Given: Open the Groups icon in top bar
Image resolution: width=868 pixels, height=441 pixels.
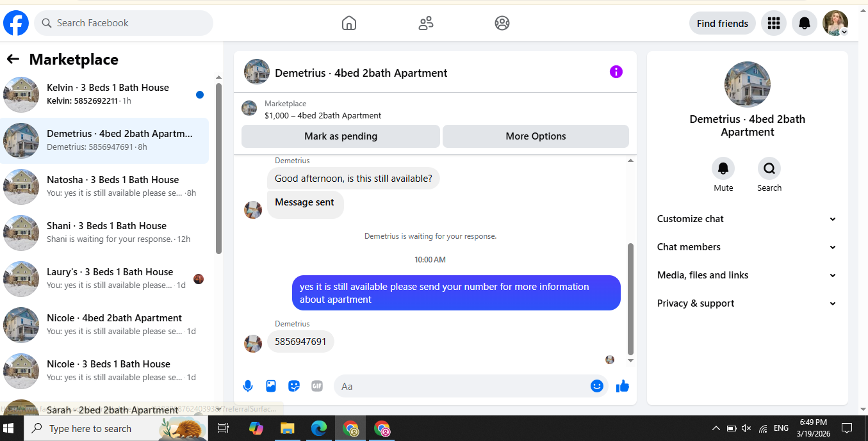Looking at the screenshot, I should click(502, 23).
